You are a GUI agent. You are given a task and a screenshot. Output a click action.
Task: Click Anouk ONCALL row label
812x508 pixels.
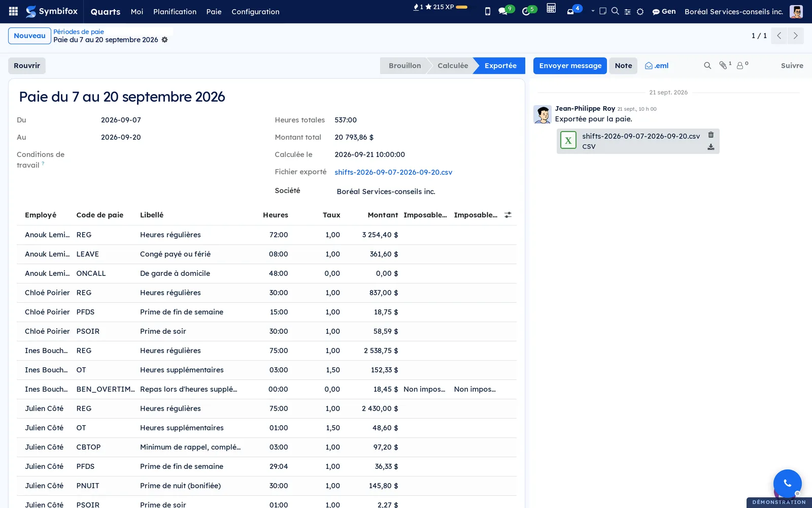click(175, 273)
